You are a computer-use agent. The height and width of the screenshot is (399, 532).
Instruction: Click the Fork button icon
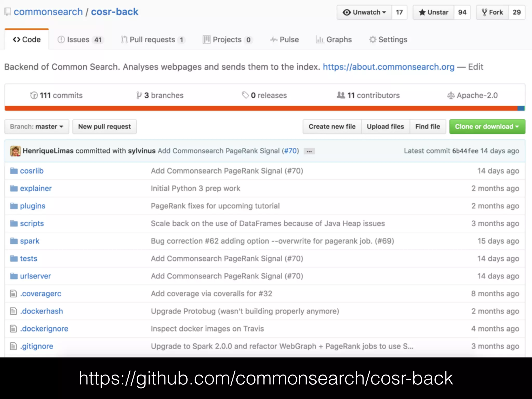[484, 12]
